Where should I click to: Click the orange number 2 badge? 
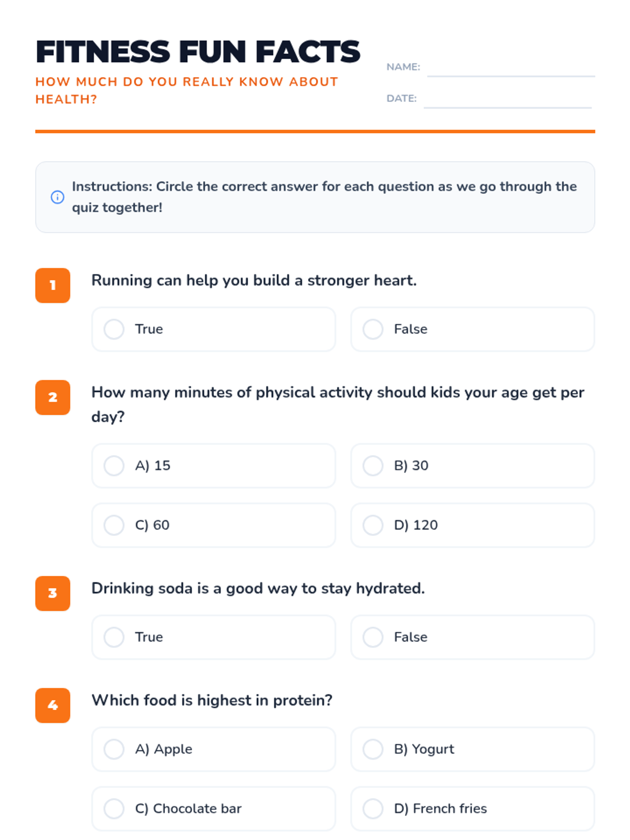(52, 397)
